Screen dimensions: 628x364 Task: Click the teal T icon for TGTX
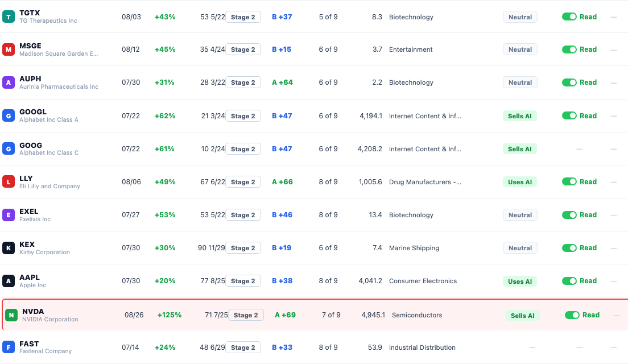click(x=9, y=17)
